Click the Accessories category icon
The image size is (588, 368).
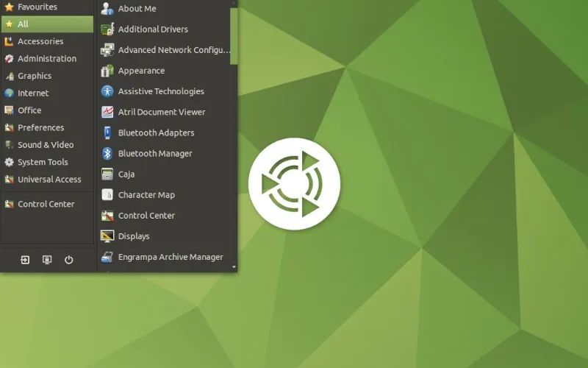coord(9,41)
